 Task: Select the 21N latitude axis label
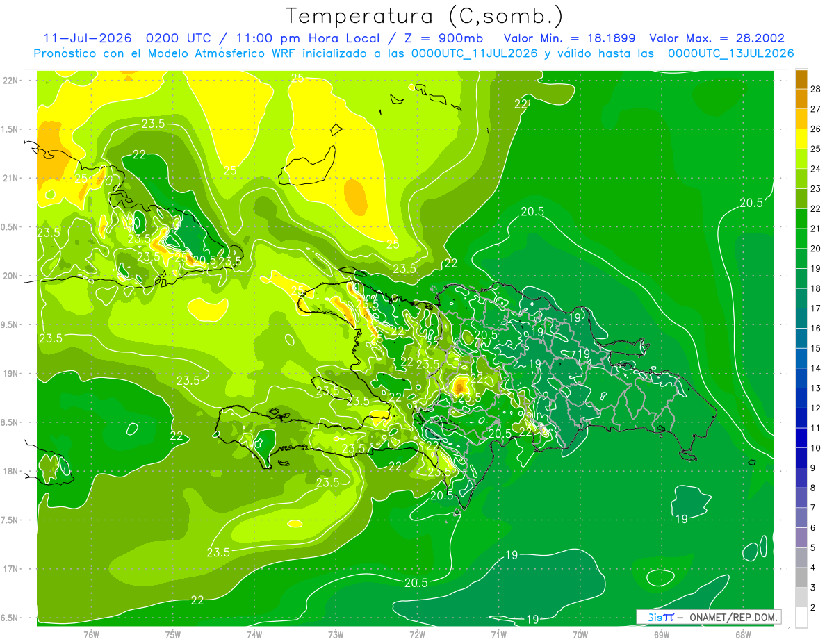(x=11, y=178)
